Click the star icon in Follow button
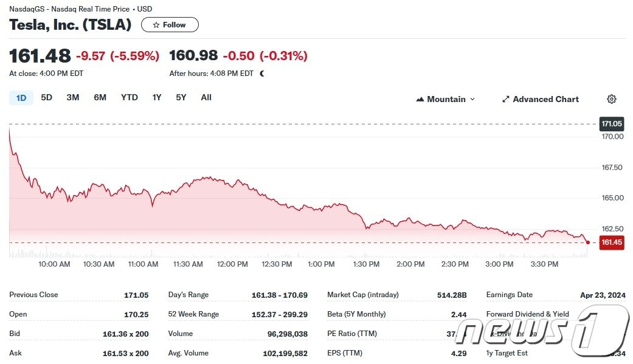 point(156,25)
